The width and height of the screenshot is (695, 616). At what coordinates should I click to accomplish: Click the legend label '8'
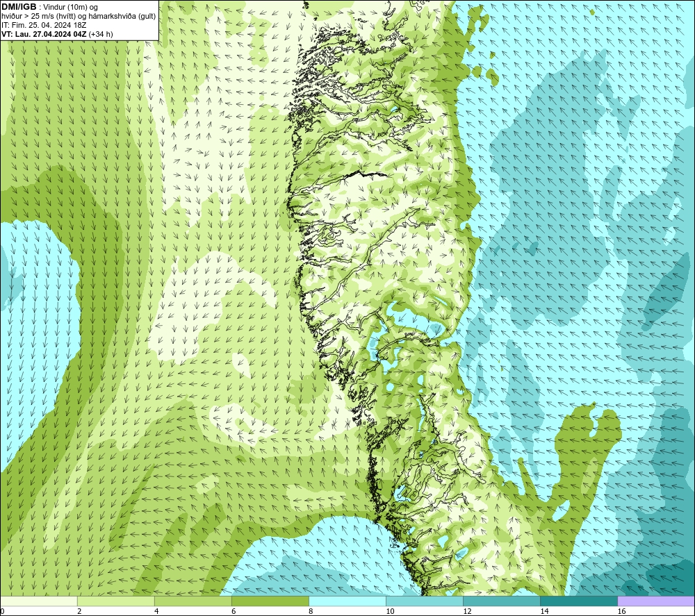pos(311,611)
